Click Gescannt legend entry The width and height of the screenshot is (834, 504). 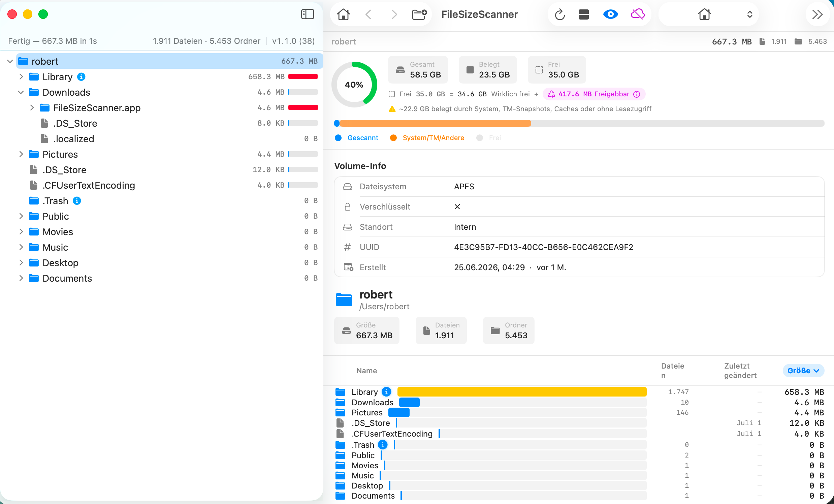(x=356, y=138)
